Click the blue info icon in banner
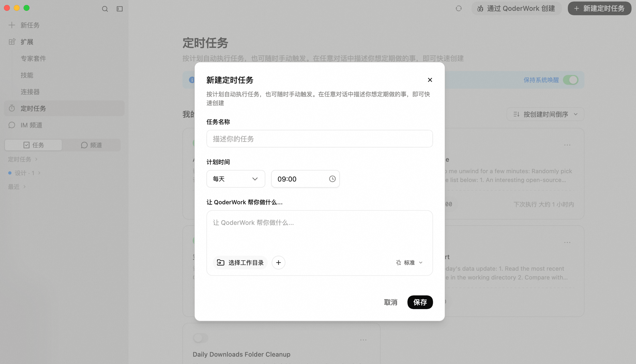This screenshot has width=636, height=364. tap(191, 80)
